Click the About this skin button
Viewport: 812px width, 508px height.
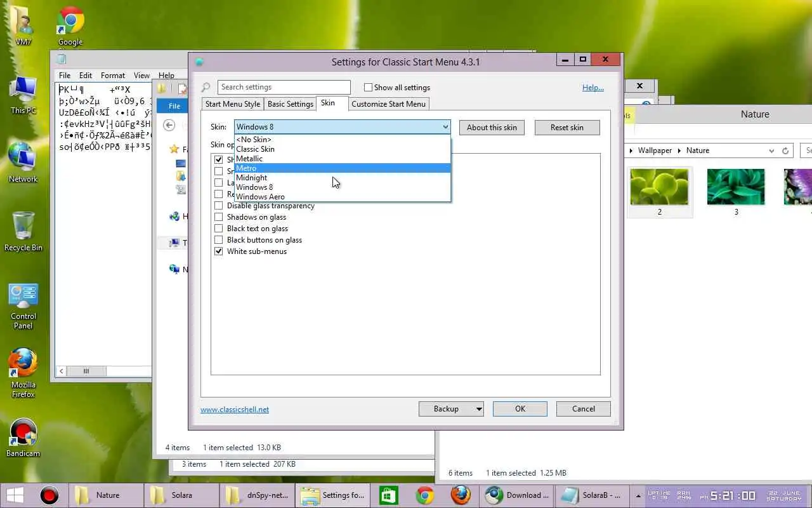492,128
